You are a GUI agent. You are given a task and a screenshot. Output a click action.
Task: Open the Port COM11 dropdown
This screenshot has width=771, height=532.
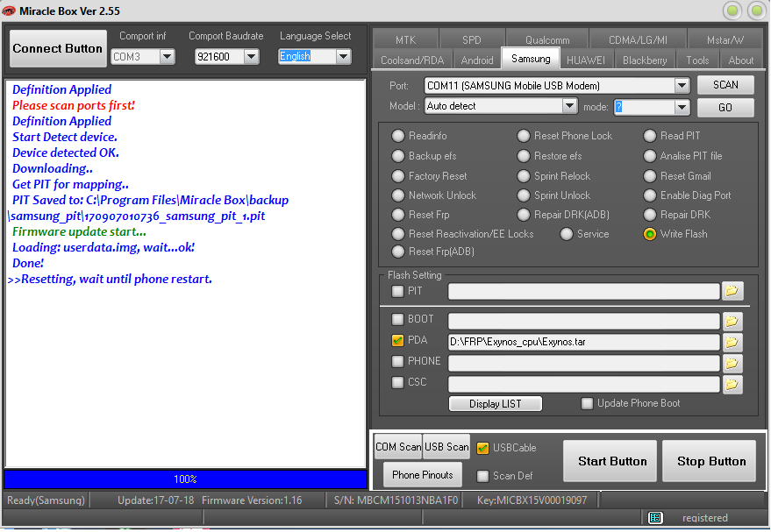tap(682, 86)
